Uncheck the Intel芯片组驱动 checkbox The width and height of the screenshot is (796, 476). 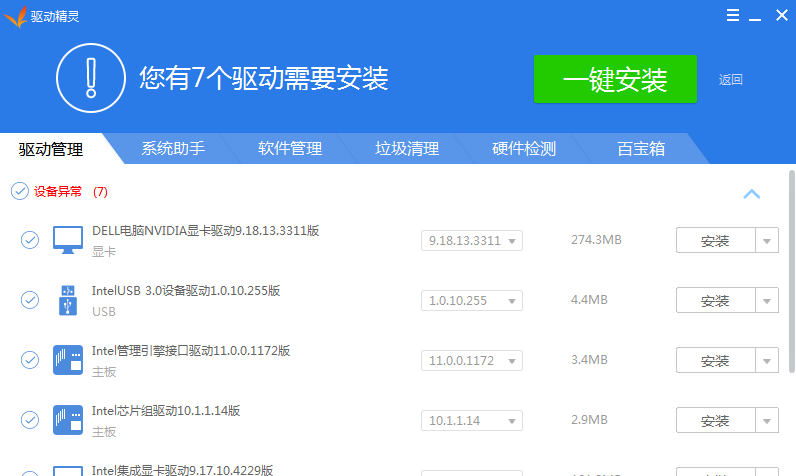tap(30, 420)
